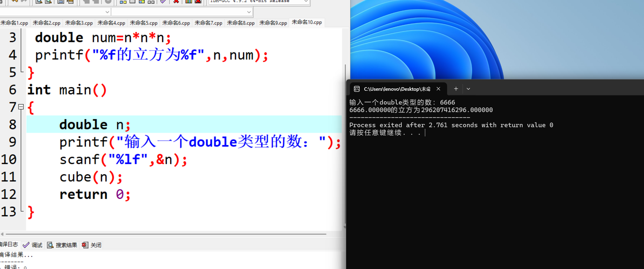Click line number 10 in the gutter
This screenshot has height=269, width=644.
point(9,159)
